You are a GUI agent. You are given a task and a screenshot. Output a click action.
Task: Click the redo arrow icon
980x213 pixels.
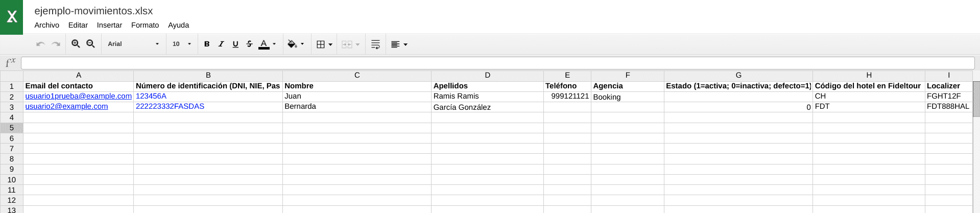(x=56, y=44)
